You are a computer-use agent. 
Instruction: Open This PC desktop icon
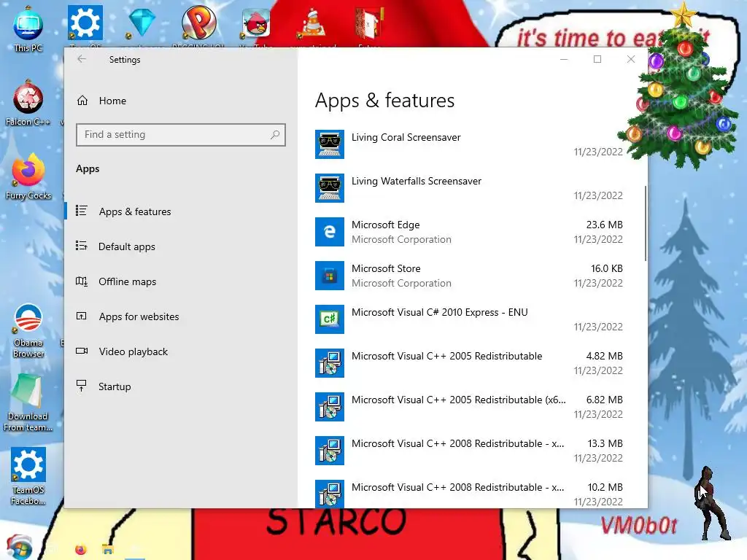pos(28,30)
